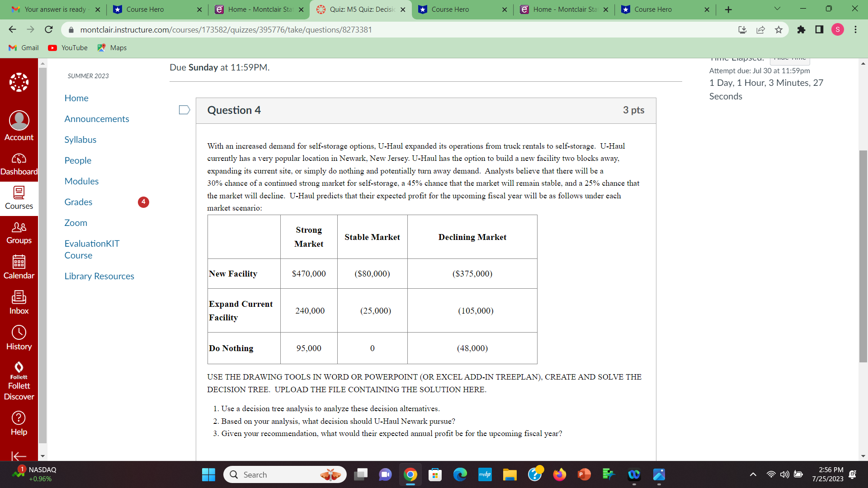Open the Grades course link

click(x=78, y=202)
